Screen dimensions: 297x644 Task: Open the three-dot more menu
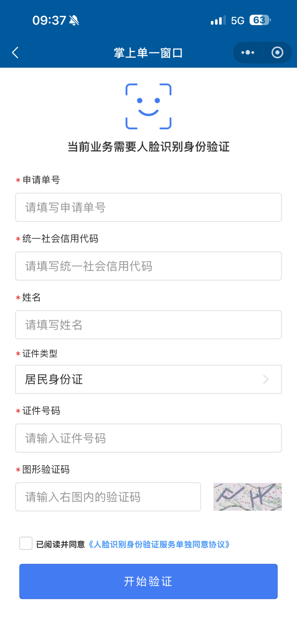tap(248, 53)
